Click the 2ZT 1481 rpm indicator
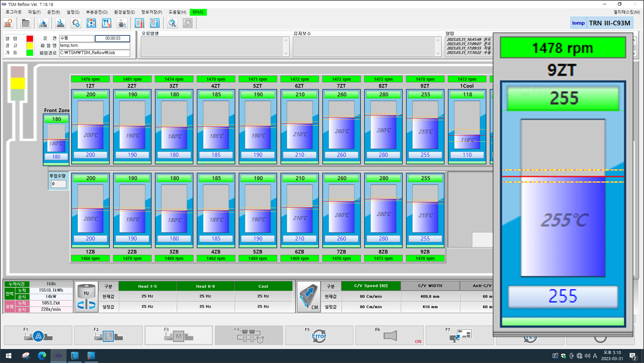Image resolution: width=644 pixels, height=363 pixels. point(132,79)
